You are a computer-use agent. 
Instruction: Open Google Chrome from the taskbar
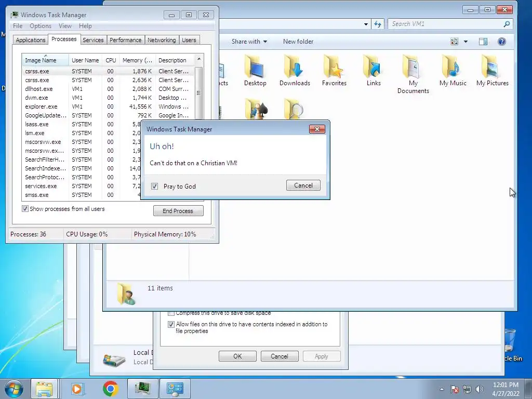pos(110,389)
